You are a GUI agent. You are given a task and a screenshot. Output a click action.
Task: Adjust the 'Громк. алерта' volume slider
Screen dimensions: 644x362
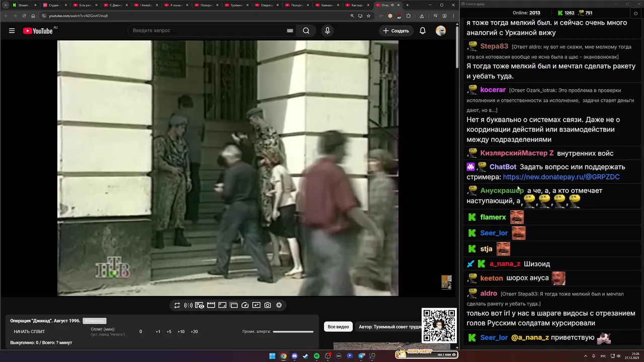(293, 332)
